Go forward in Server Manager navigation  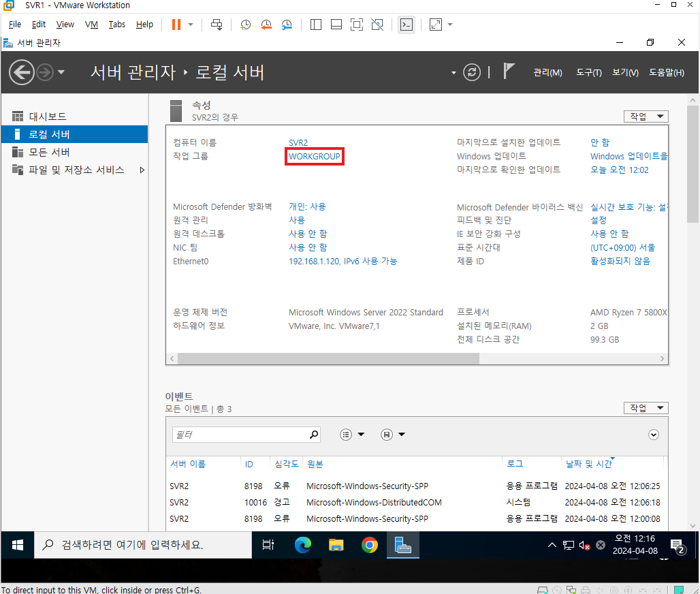click(x=45, y=72)
